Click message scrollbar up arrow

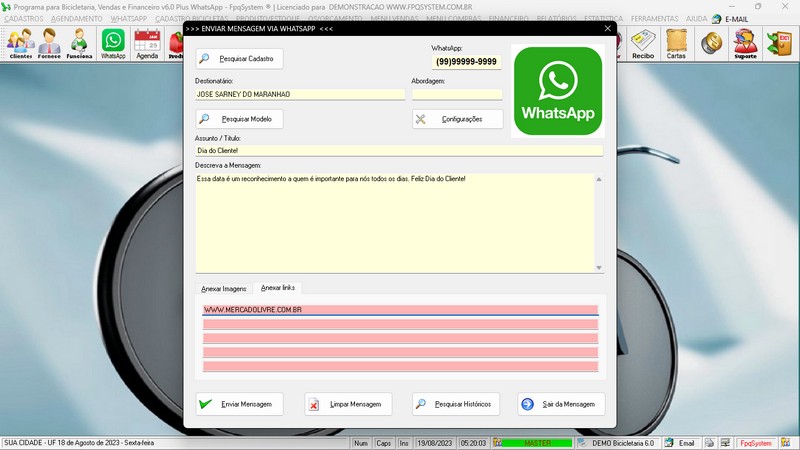pyautogui.click(x=599, y=179)
